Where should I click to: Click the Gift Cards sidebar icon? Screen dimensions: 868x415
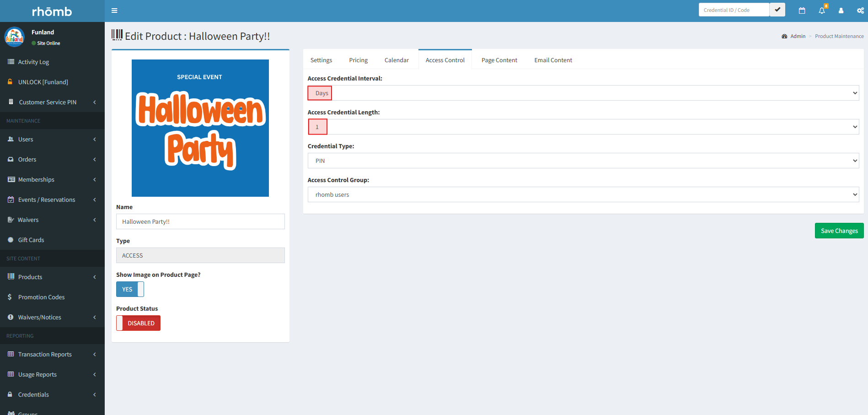pyautogui.click(x=11, y=240)
